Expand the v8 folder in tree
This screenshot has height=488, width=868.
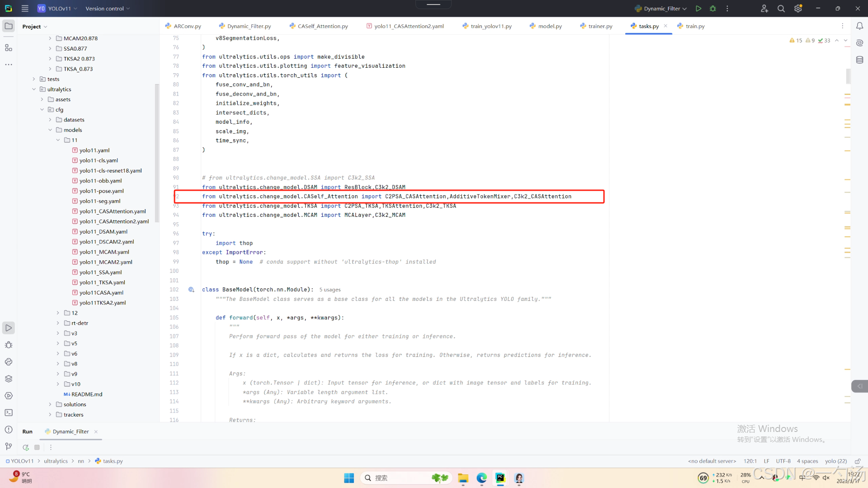tap(58, 364)
